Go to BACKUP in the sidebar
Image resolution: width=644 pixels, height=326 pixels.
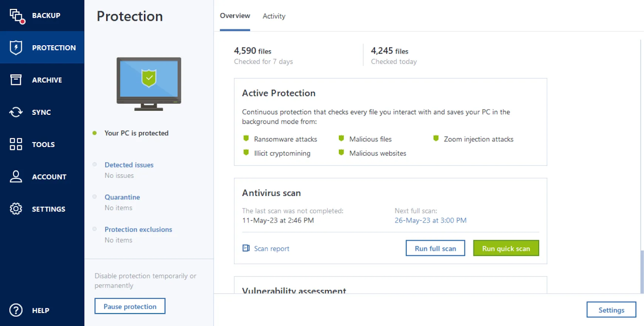click(x=42, y=16)
